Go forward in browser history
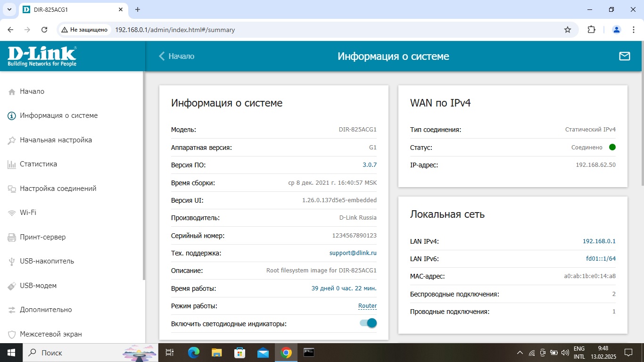The height and width of the screenshot is (362, 644). pyautogui.click(x=27, y=30)
